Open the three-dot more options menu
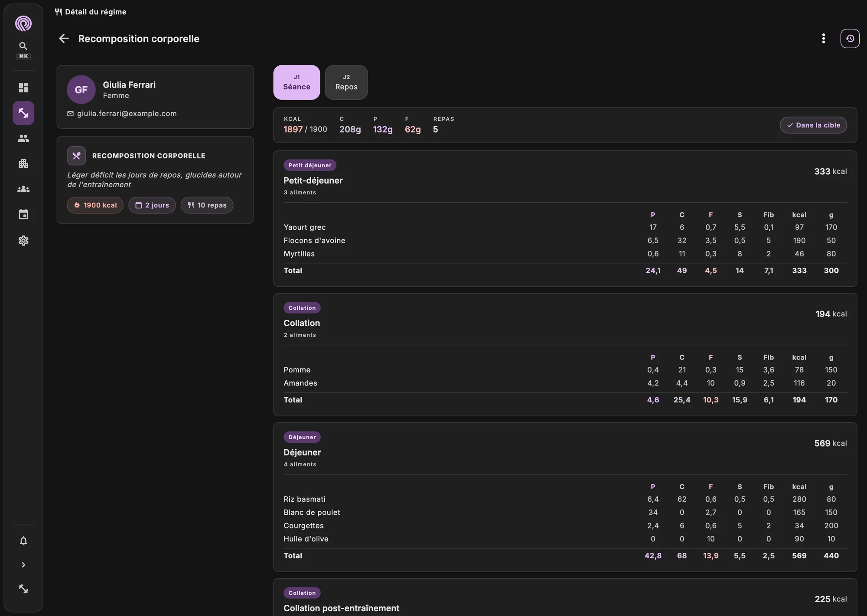Image resolution: width=867 pixels, height=616 pixels. [823, 39]
